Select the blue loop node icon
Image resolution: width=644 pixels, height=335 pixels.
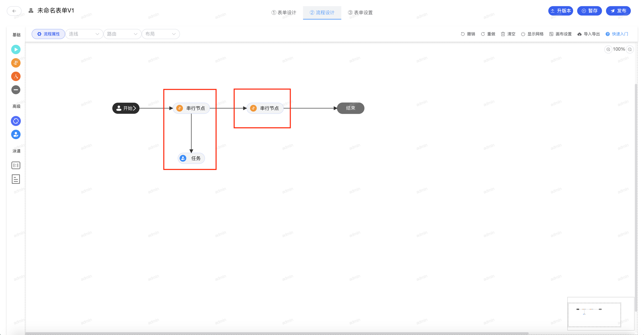(16, 121)
